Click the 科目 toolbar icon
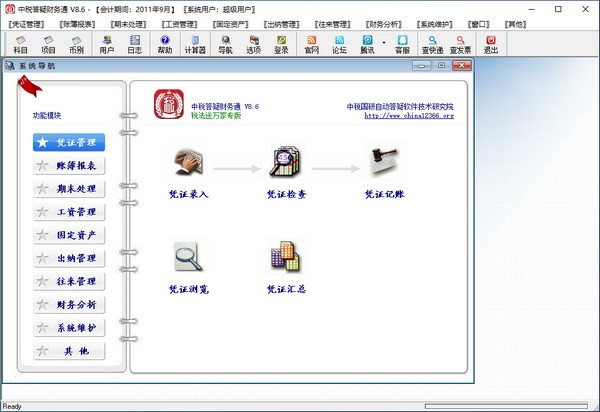This screenshot has height=412, width=600. click(20, 43)
